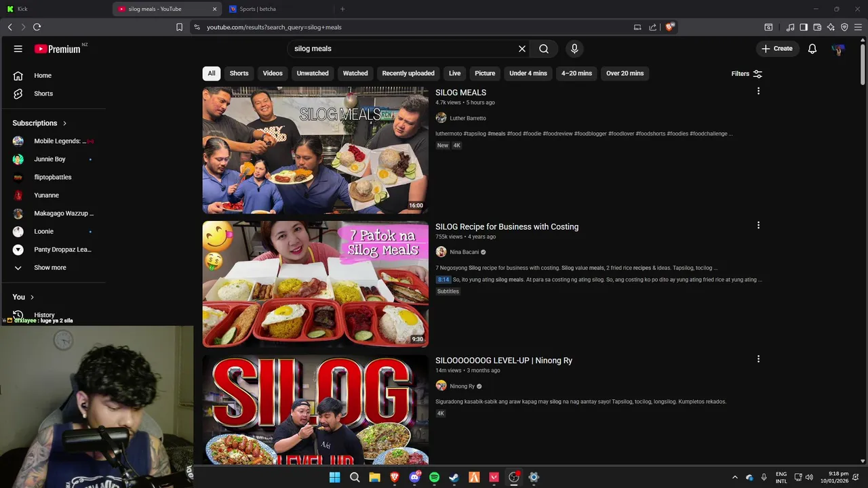Open options menu for SILOOOOOOOG LEVEL-UP video
This screenshot has height=488, width=868.
pos(758,359)
